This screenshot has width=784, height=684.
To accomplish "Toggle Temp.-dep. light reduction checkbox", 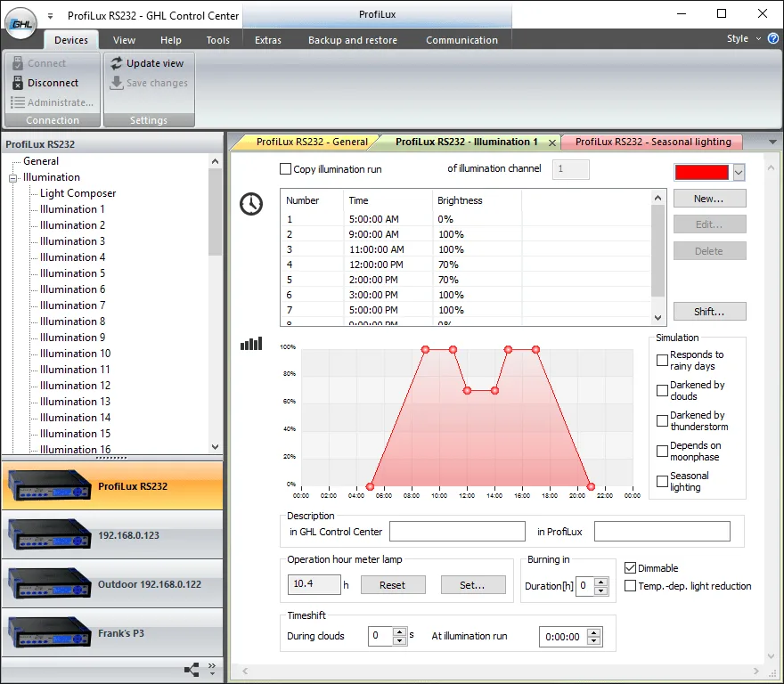I will click(630, 585).
